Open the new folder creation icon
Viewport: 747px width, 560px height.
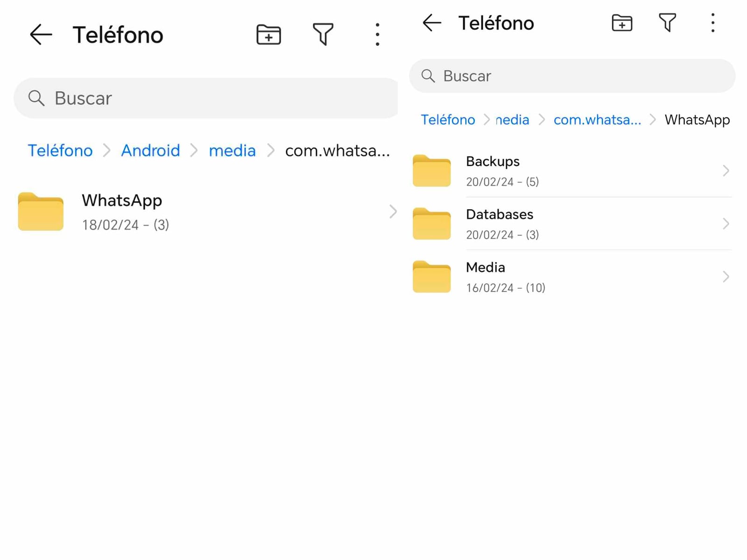(x=268, y=34)
